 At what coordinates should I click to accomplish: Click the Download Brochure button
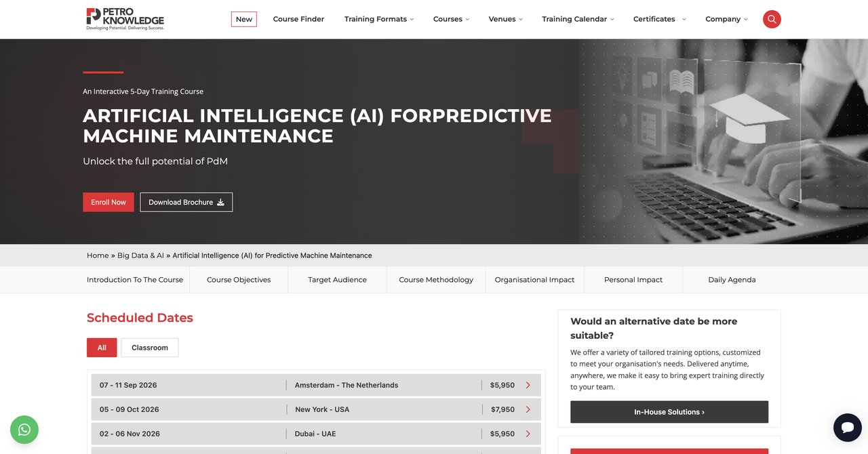point(186,202)
